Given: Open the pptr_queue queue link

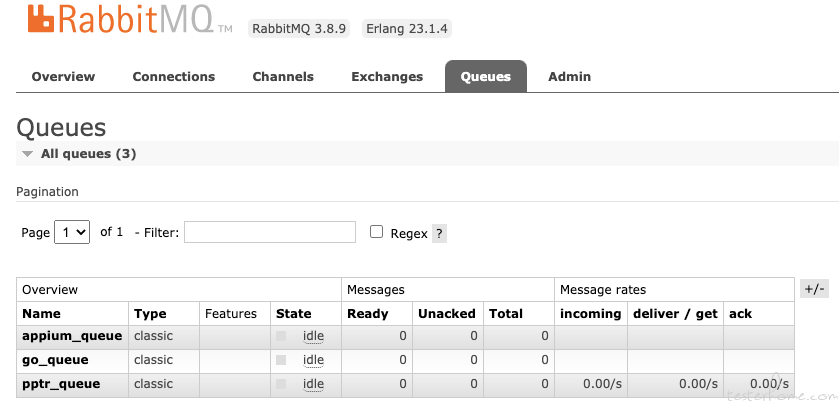Looking at the screenshot, I should 61,384.
